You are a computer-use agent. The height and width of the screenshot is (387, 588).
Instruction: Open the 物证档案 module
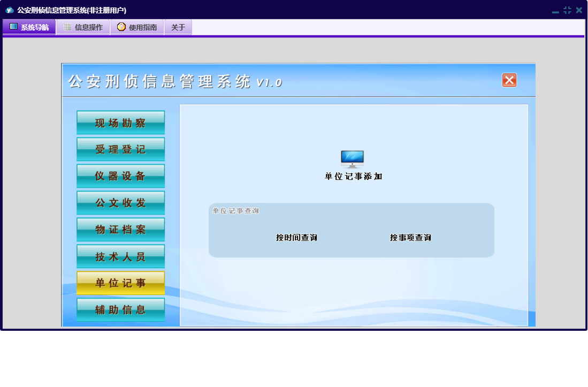click(x=120, y=230)
